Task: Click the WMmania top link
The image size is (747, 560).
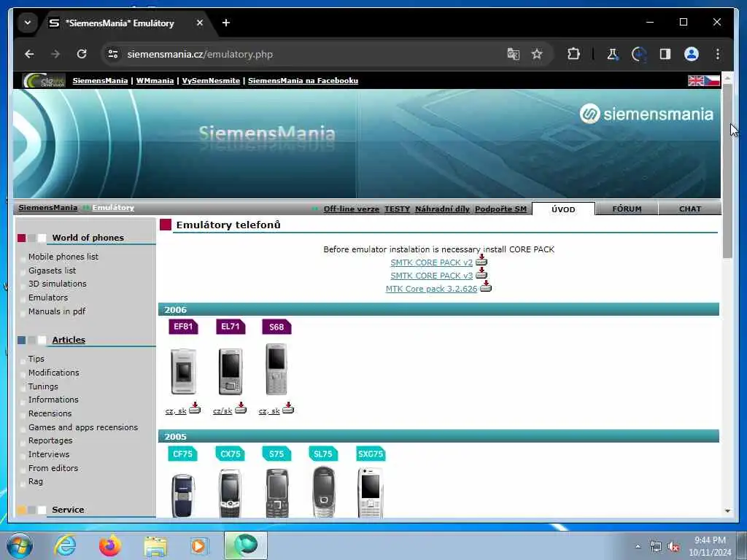Action: click(155, 80)
